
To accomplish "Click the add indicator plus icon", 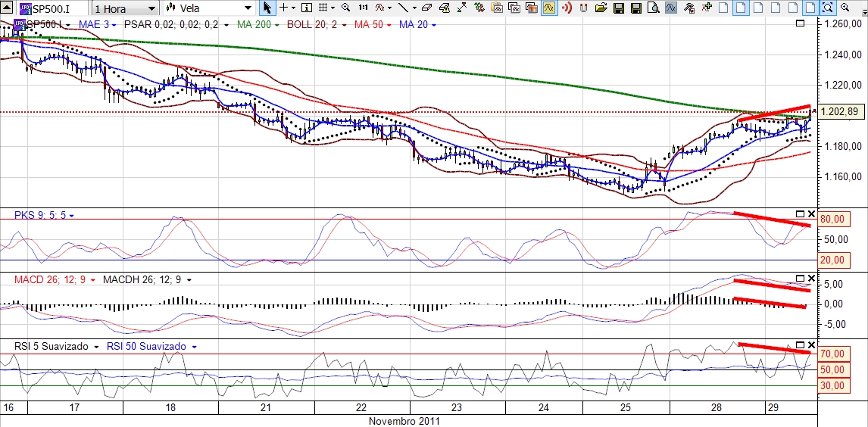I will pos(707,8).
